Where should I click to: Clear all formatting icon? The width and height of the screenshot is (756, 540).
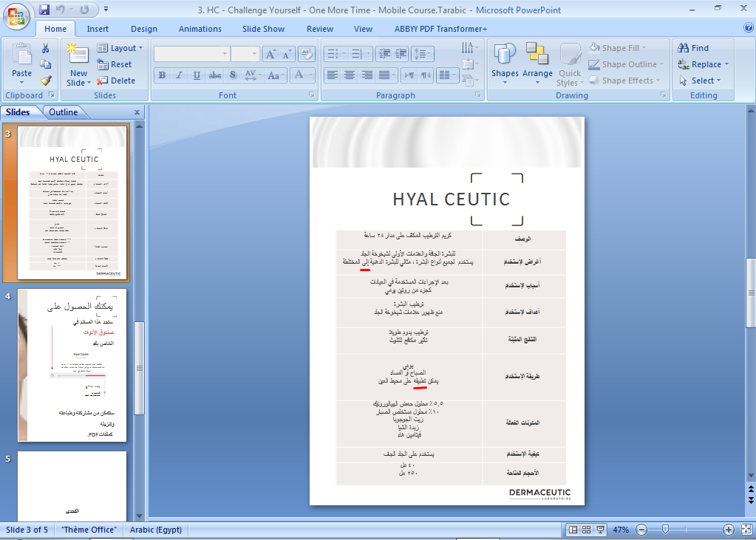(307, 53)
